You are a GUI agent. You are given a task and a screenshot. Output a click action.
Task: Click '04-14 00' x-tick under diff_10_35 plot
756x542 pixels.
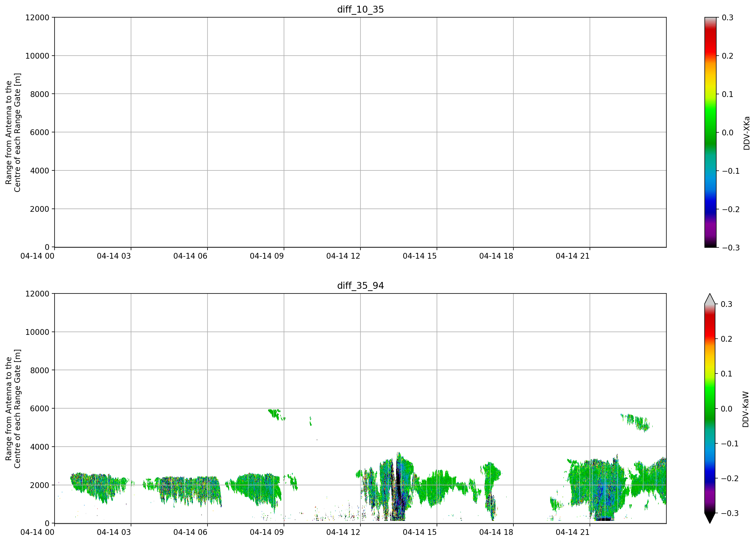pyautogui.click(x=37, y=256)
